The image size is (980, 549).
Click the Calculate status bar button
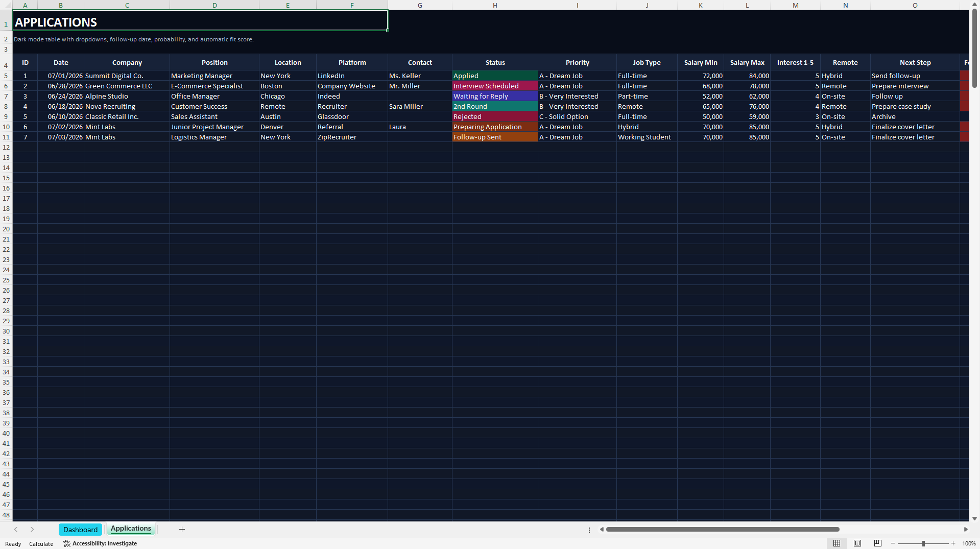point(41,544)
